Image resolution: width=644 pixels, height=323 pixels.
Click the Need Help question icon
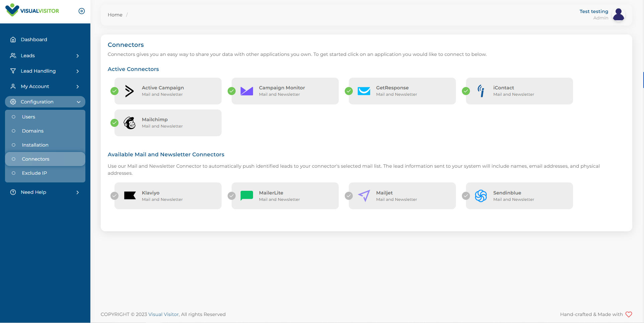13,192
